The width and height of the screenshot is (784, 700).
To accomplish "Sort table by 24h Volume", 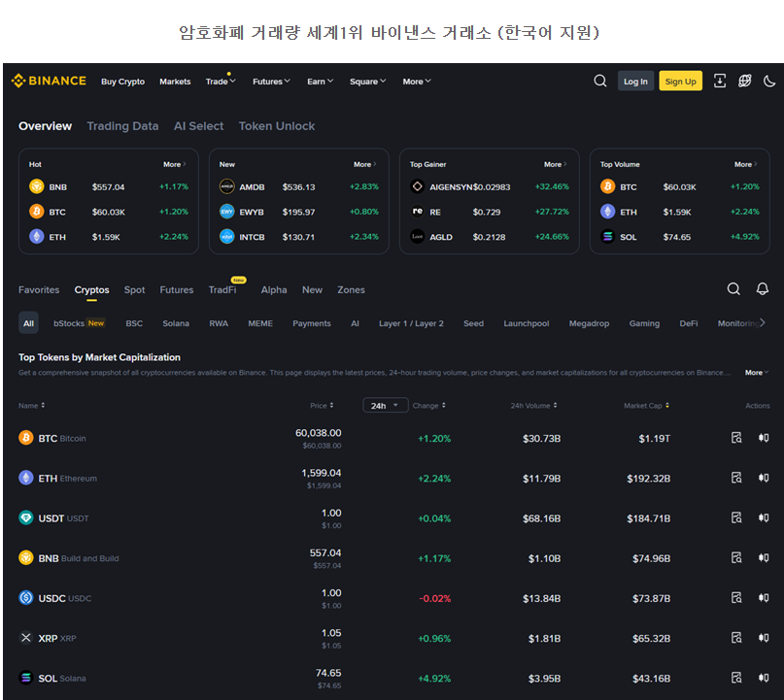I will (533, 406).
